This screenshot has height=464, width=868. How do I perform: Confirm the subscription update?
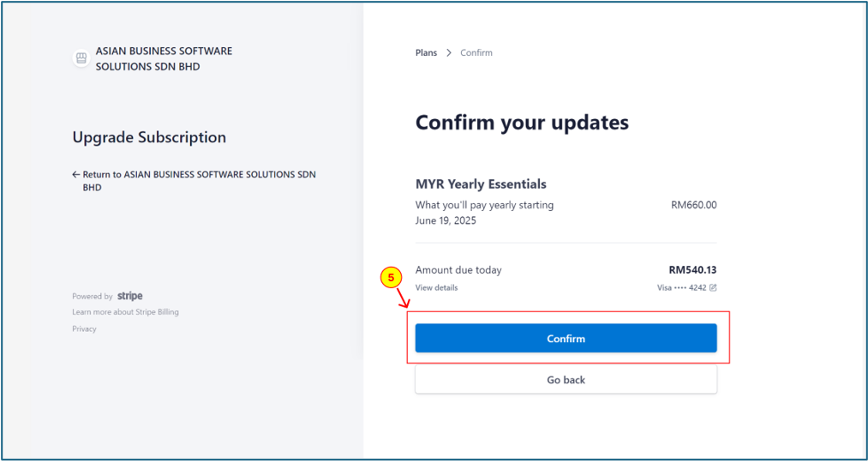566,338
